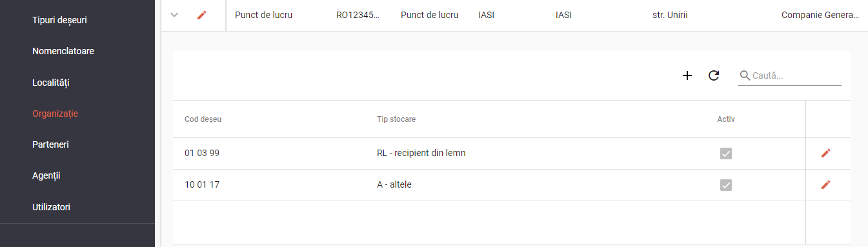The image size is (868, 247).
Task: Edit the Punct de lucru row pencil icon
Action: (x=202, y=15)
